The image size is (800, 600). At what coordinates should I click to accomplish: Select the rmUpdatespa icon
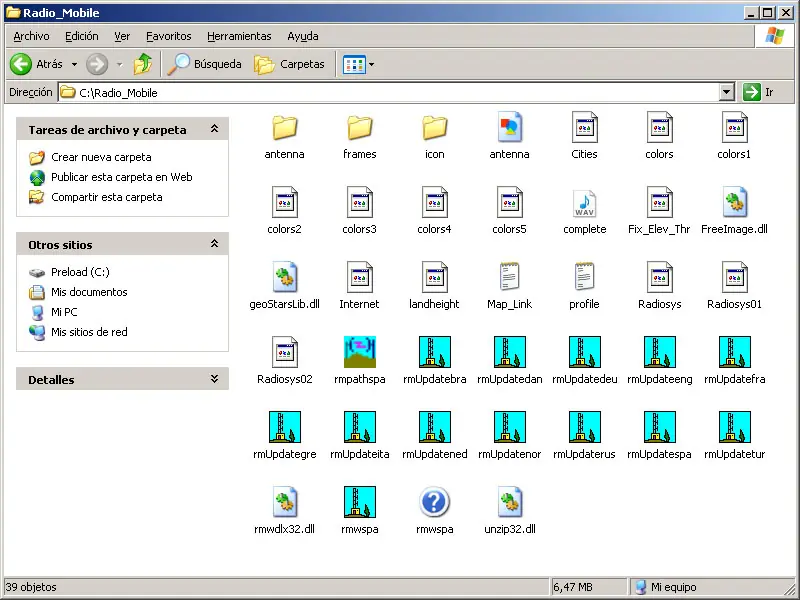tap(659, 427)
